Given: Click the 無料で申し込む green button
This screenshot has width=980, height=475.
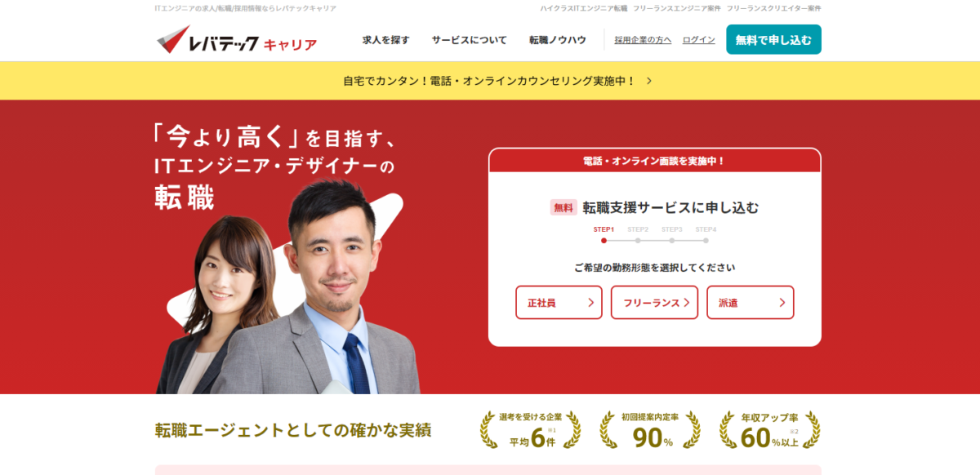Looking at the screenshot, I should click(773, 38).
